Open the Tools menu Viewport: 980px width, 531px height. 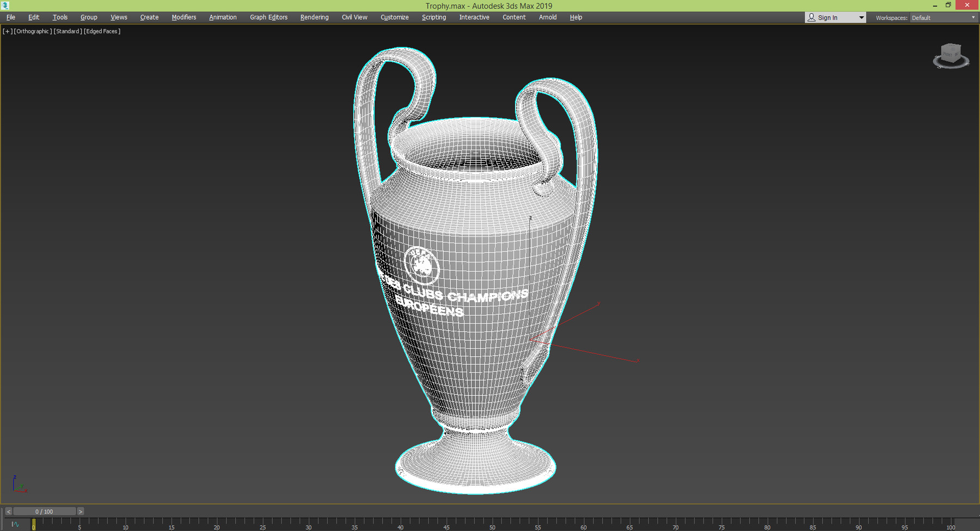click(x=60, y=17)
